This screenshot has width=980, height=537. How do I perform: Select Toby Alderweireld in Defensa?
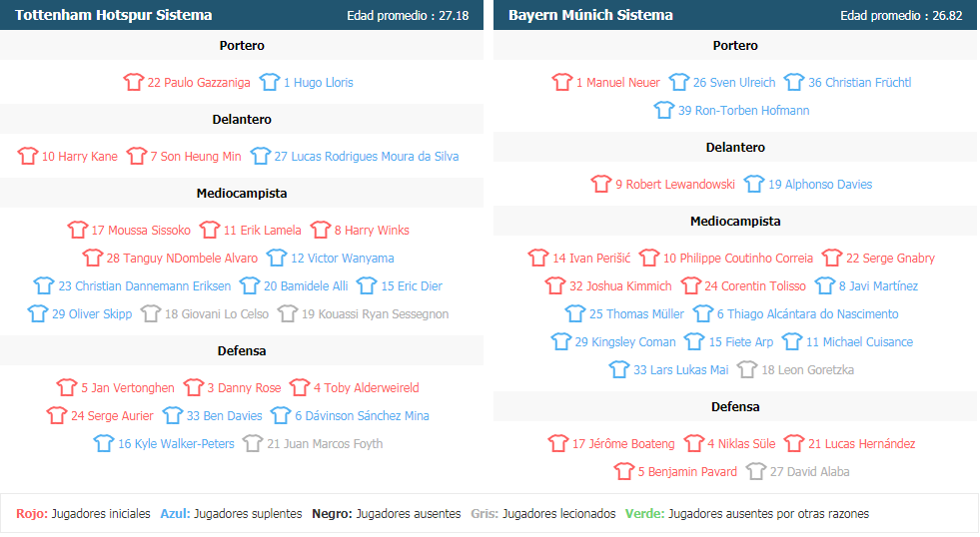(x=367, y=387)
